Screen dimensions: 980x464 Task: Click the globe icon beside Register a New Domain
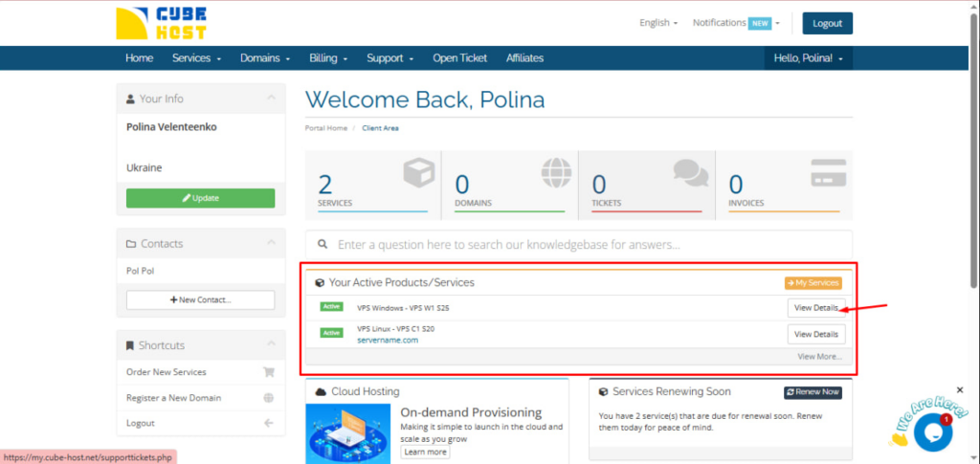[268, 398]
